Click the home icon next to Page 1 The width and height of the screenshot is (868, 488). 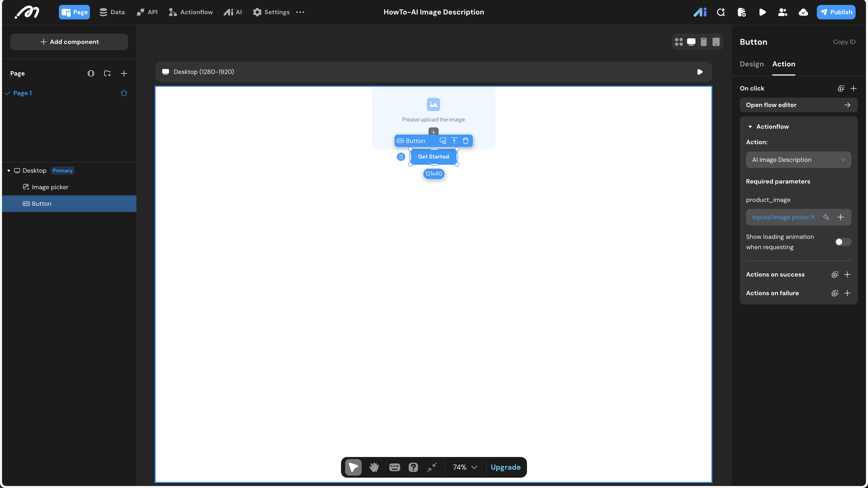pos(124,93)
